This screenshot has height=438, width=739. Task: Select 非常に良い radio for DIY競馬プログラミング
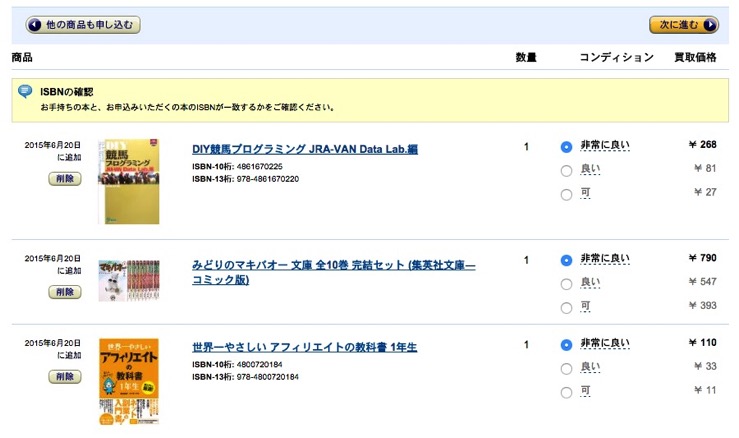point(566,147)
